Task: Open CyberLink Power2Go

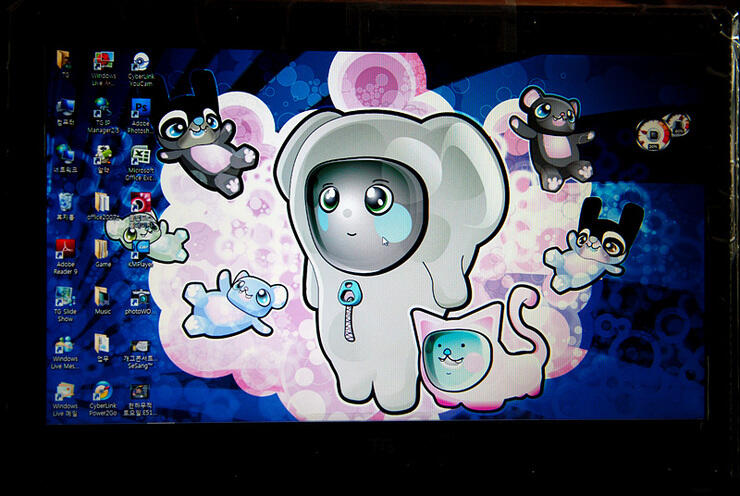Action: point(102,391)
